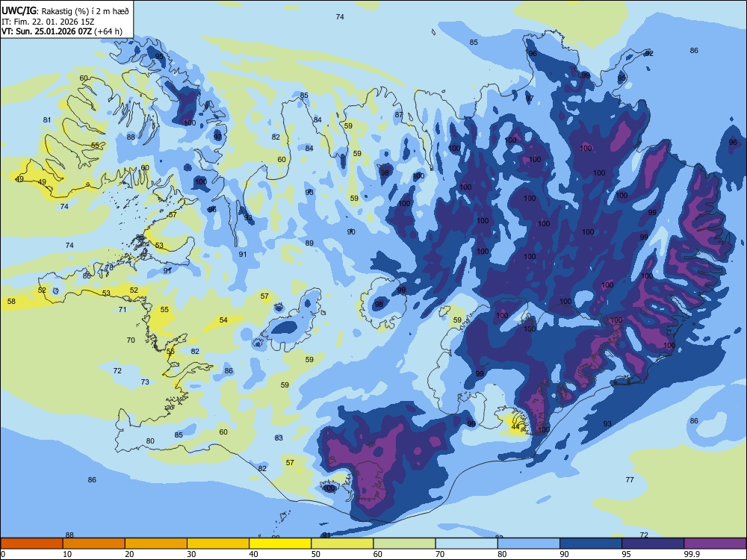Click the legend tick label 0

click(3, 554)
